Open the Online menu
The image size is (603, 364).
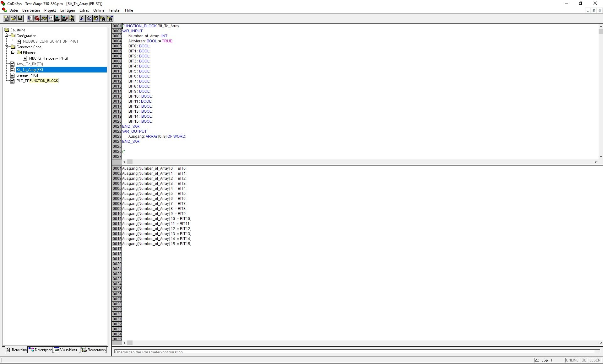click(99, 10)
